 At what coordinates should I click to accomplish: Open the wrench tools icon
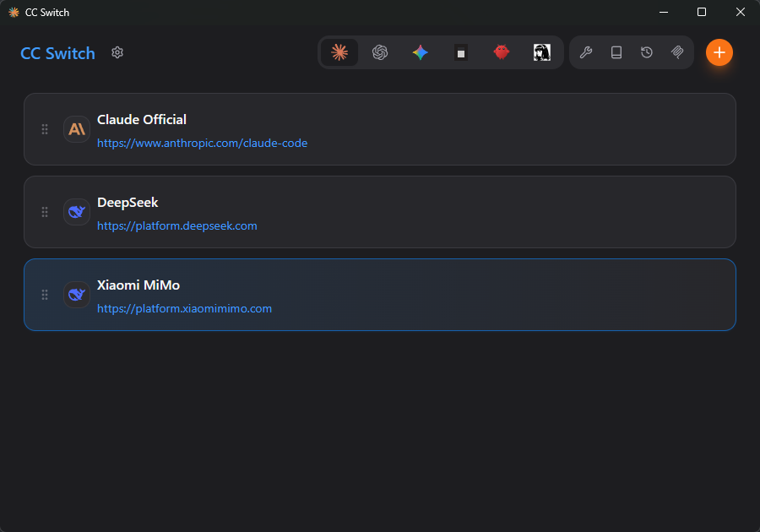pyautogui.click(x=585, y=52)
